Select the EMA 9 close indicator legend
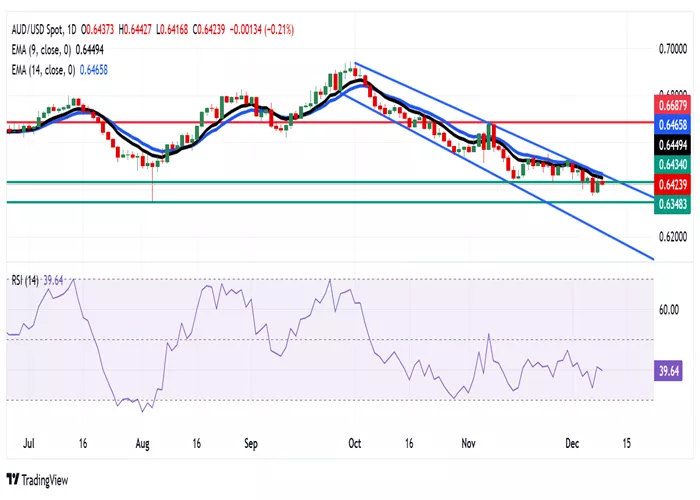 (57, 50)
